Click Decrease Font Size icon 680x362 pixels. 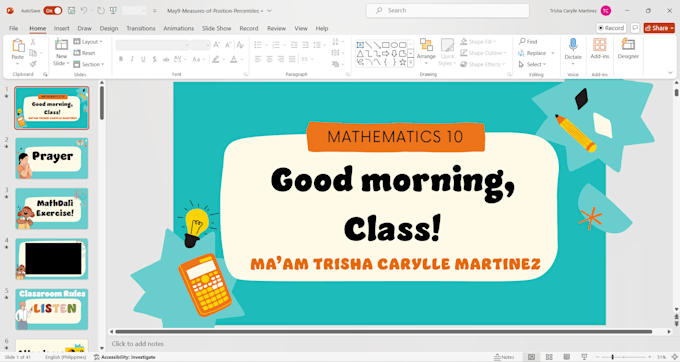(x=228, y=45)
